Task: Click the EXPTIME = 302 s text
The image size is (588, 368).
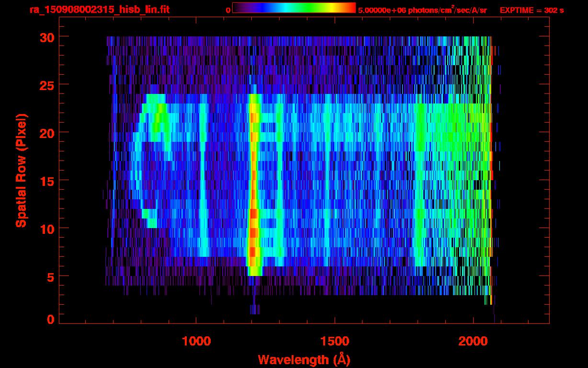Action: (x=531, y=10)
